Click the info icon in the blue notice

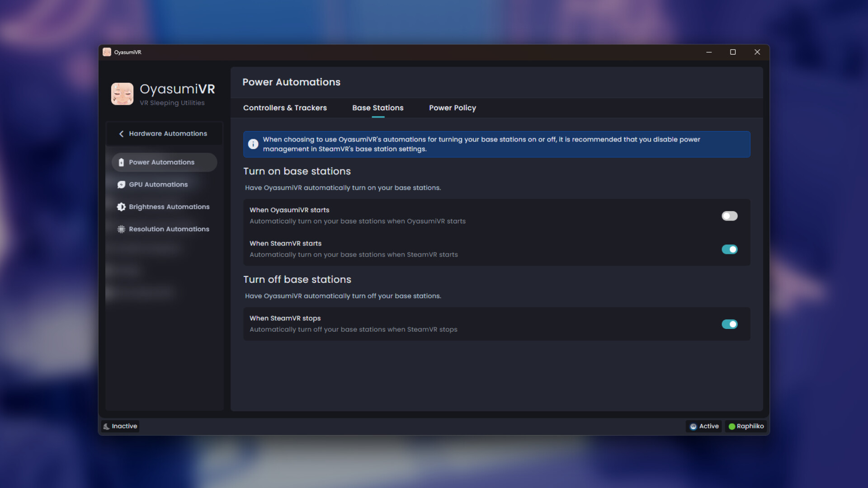tap(253, 144)
